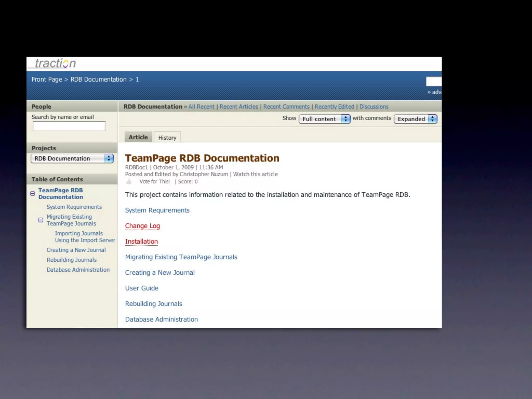Click Watch this article
Screen dimensions: 532x399
tap(255, 174)
